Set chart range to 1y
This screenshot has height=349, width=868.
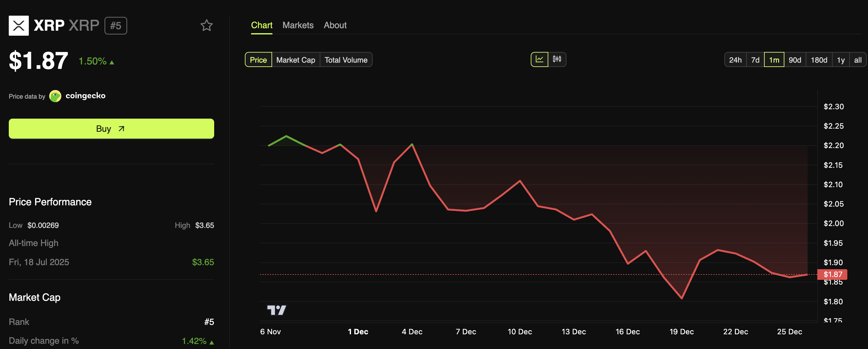840,60
